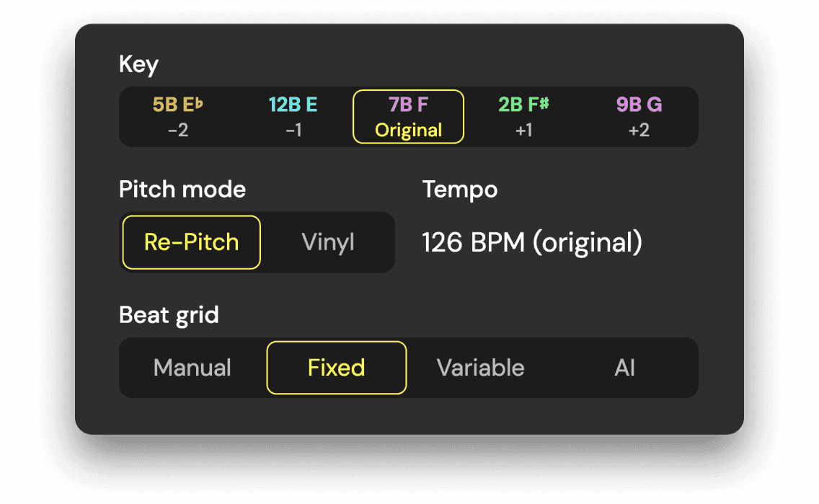Select Fixed beat grid mode

click(x=336, y=368)
